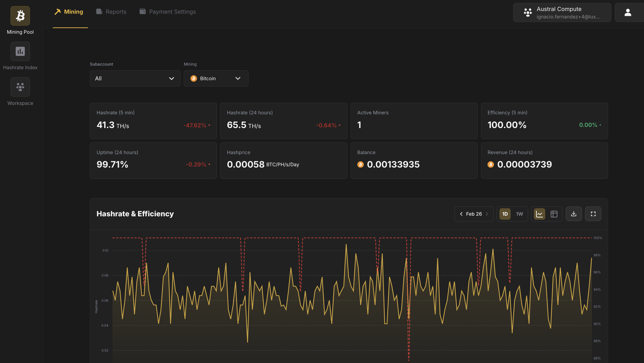Click the Hashrate (24 hours) 65.5 TH/s value

[x=244, y=125]
